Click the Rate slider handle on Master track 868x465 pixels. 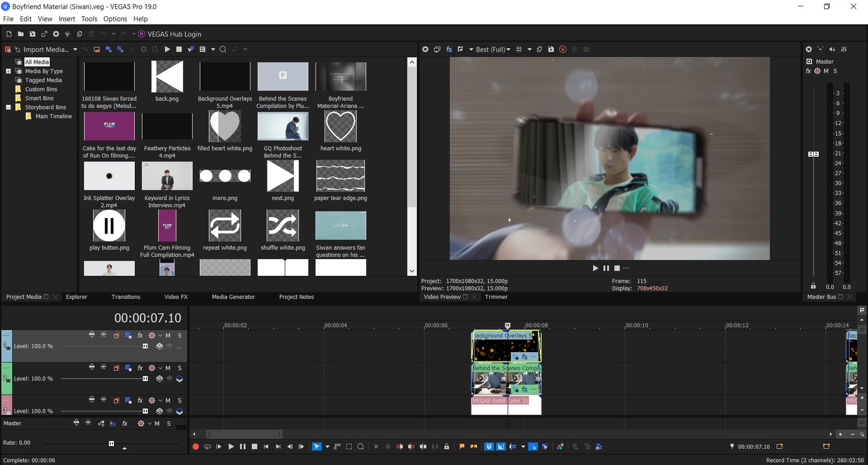click(x=111, y=444)
